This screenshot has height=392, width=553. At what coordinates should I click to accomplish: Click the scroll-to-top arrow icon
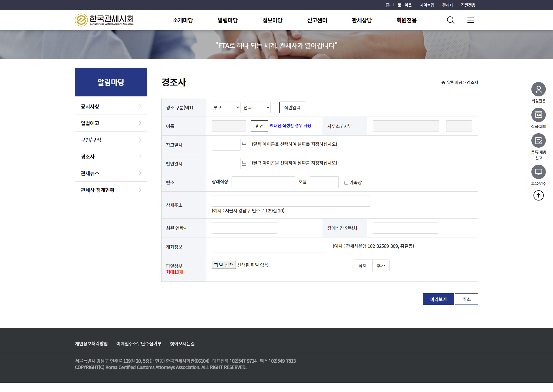(538, 196)
